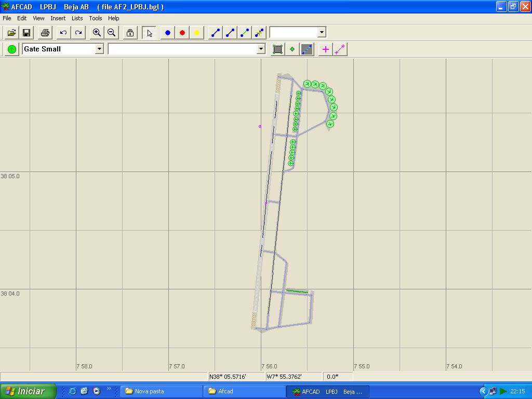
Task: Open the wide empty combo box dropdown
Action: 261,49
